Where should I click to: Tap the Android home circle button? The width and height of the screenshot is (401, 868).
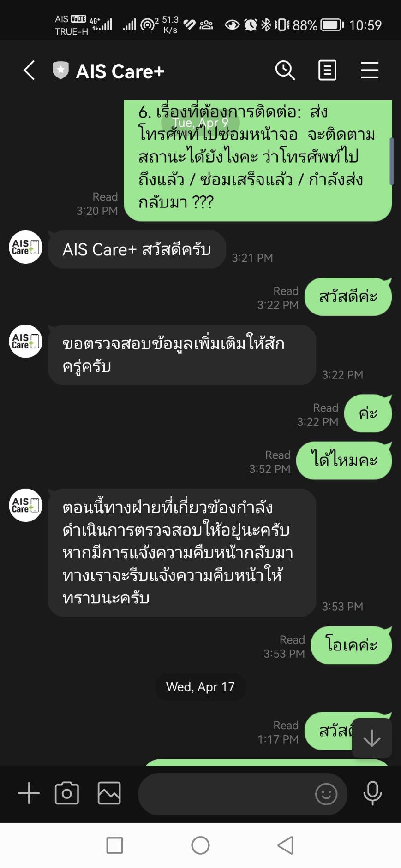pos(200,845)
